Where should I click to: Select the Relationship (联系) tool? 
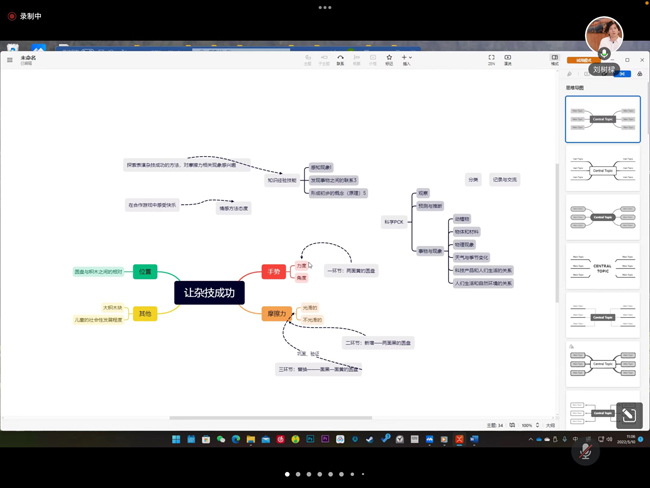(x=340, y=60)
